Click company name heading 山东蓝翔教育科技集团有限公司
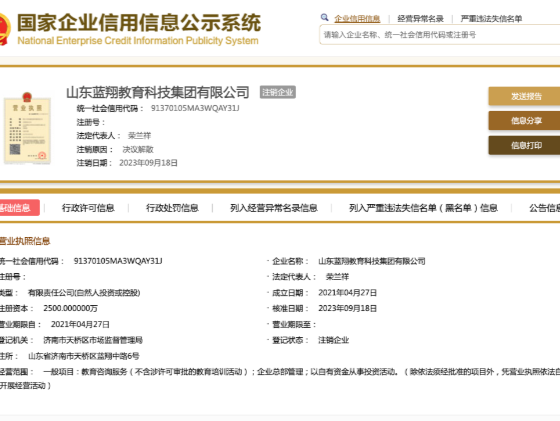560x421 pixels. click(x=158, y=92)
